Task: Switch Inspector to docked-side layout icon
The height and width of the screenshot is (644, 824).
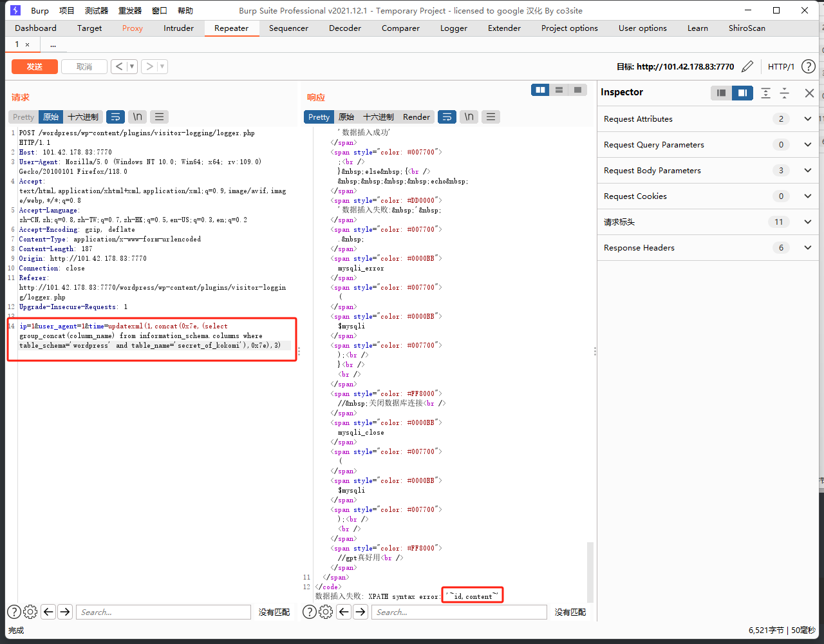Action: (x=742, y=93)
